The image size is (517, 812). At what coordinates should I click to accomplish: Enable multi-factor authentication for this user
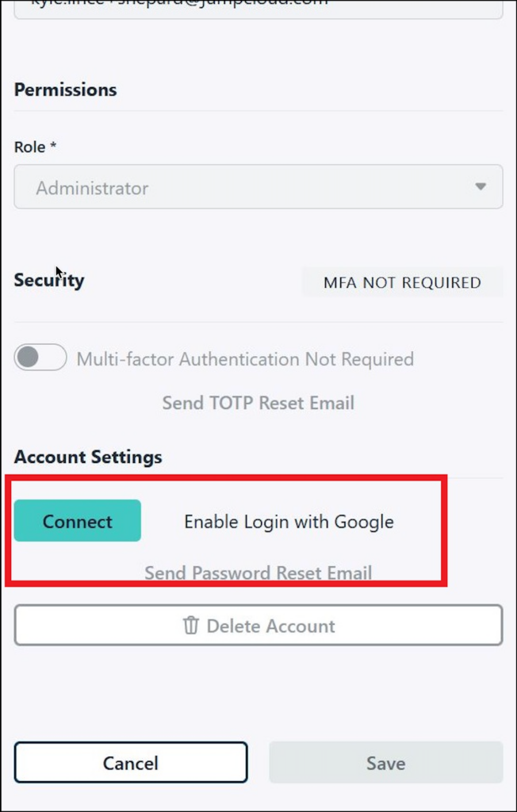[x=40, y=358]
